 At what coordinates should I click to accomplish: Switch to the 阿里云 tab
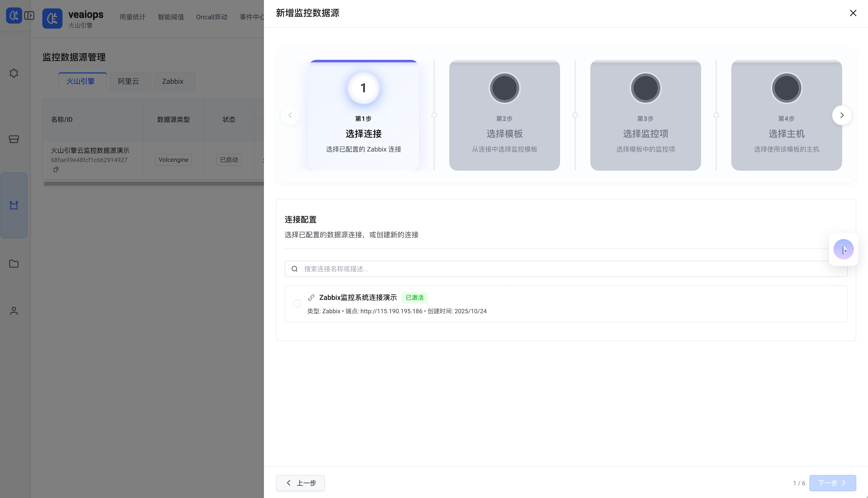pos(130,81)
